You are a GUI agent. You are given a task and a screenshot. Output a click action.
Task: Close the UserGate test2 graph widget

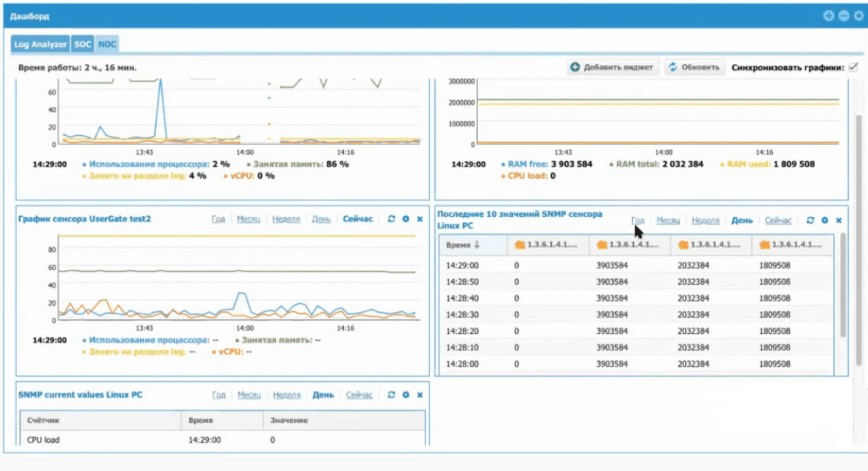pyautogui.click(x=420, y=219)
